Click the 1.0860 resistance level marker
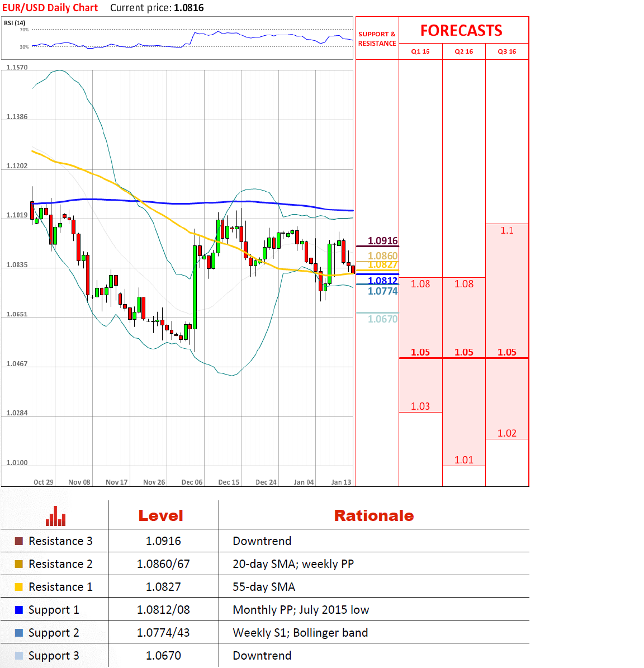Image resolution: width=644 pixels, height=668 pixels. pos(382,255)
